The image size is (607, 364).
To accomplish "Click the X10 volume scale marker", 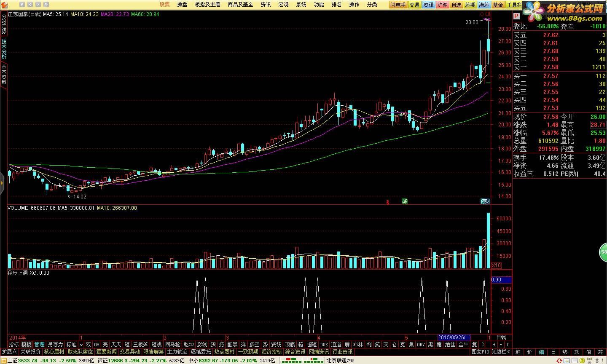I will coord(497,265).
